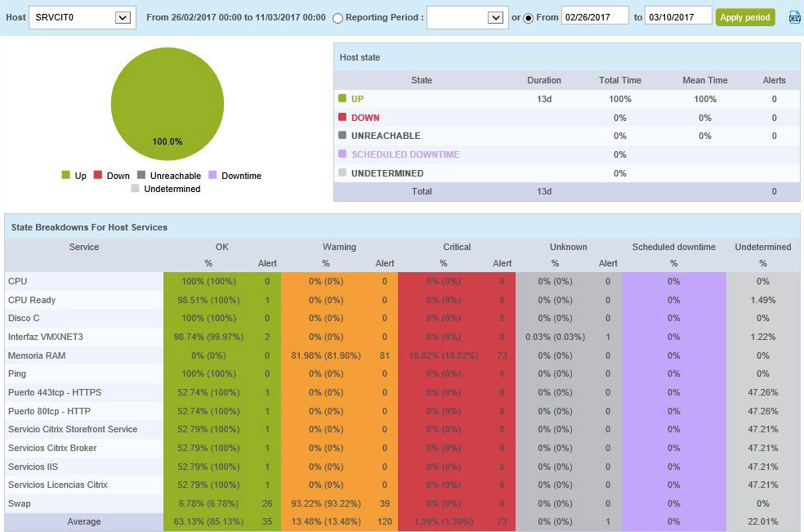
Task: Click the Memoria RAM service link
Action: 37,355
